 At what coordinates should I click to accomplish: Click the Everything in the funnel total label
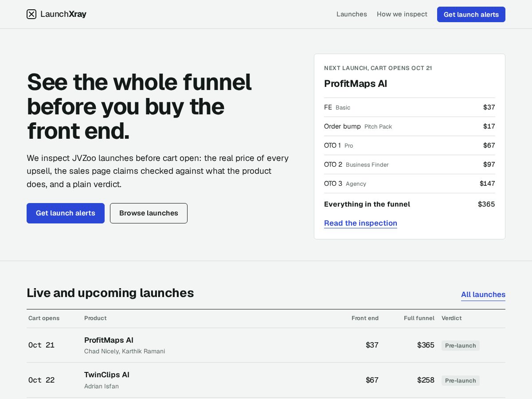click(x=367, y=204)
